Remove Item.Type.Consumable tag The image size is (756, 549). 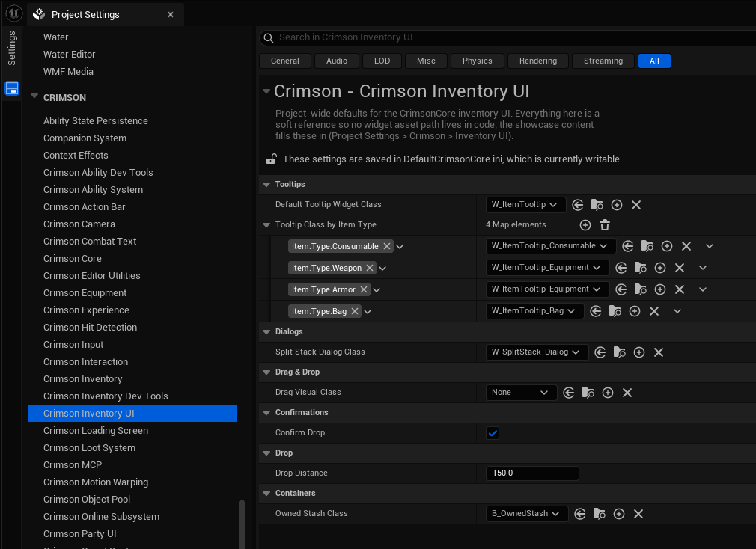click(387, 246)
